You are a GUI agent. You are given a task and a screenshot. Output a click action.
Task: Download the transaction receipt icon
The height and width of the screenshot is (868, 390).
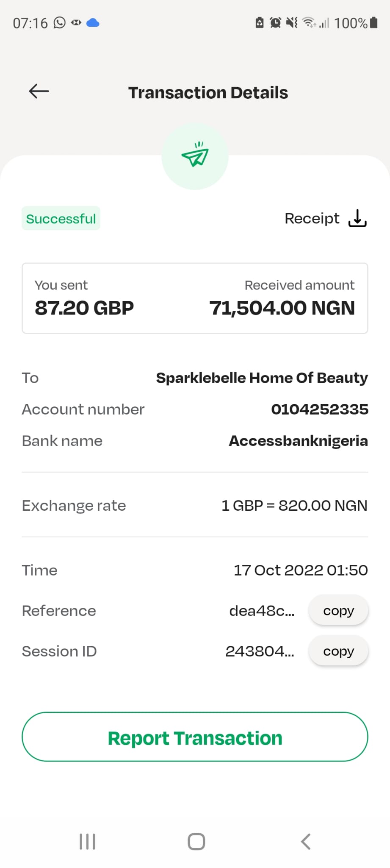pyautogui.click(x=357, y=218)
